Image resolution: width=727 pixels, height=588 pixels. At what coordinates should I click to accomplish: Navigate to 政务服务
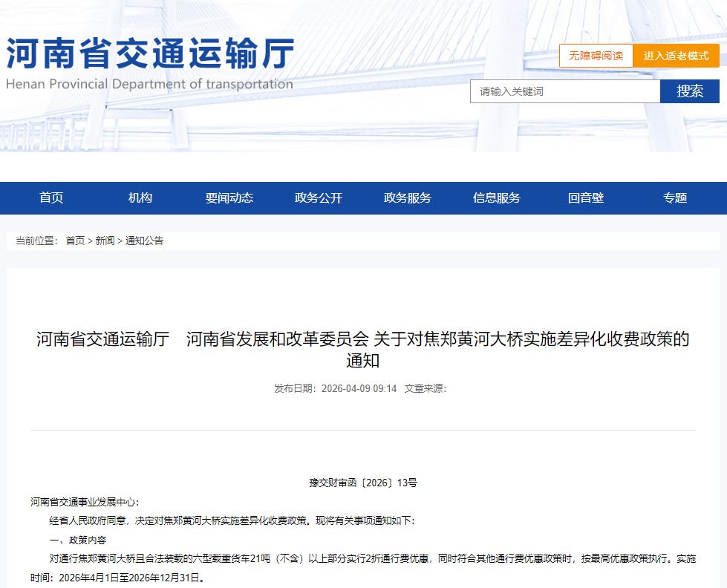click(x=408, y=198)
